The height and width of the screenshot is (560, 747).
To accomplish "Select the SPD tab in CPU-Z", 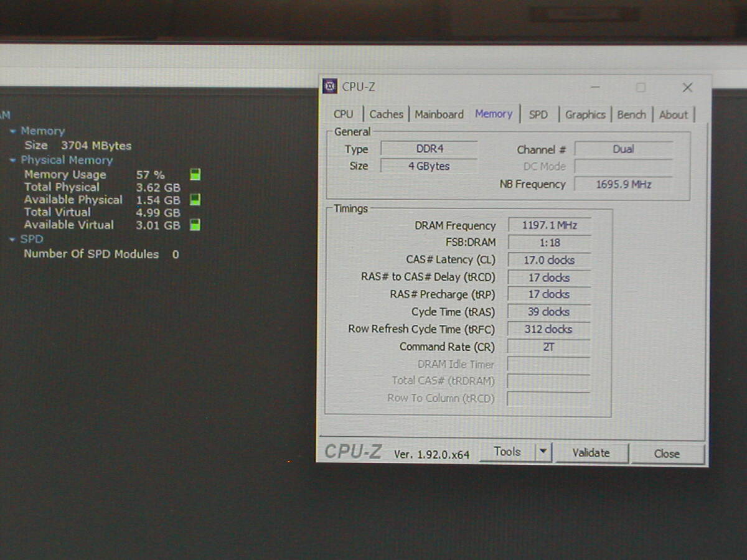I will 538,114.
